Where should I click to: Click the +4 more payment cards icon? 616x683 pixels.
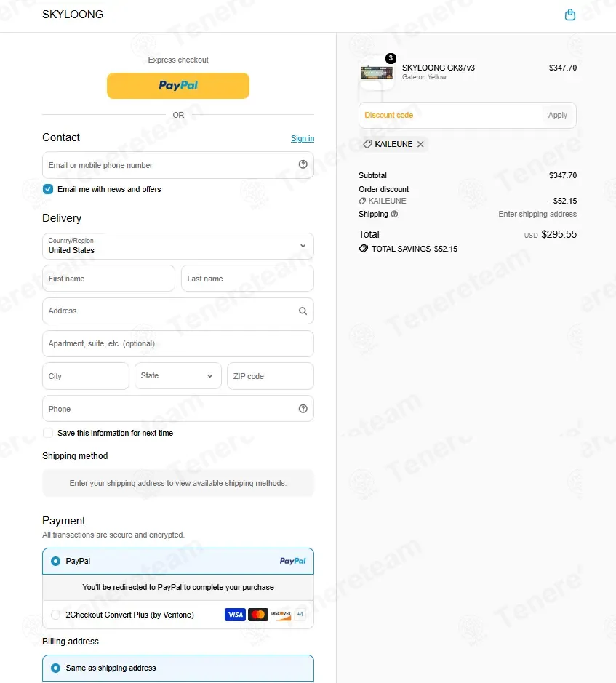[300, 614]
